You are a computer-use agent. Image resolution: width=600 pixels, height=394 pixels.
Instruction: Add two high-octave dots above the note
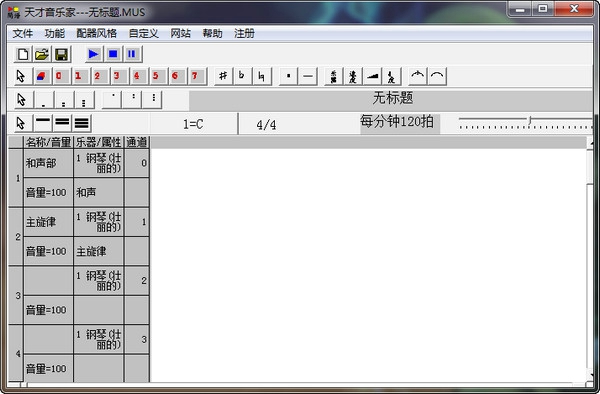(133, 100)
